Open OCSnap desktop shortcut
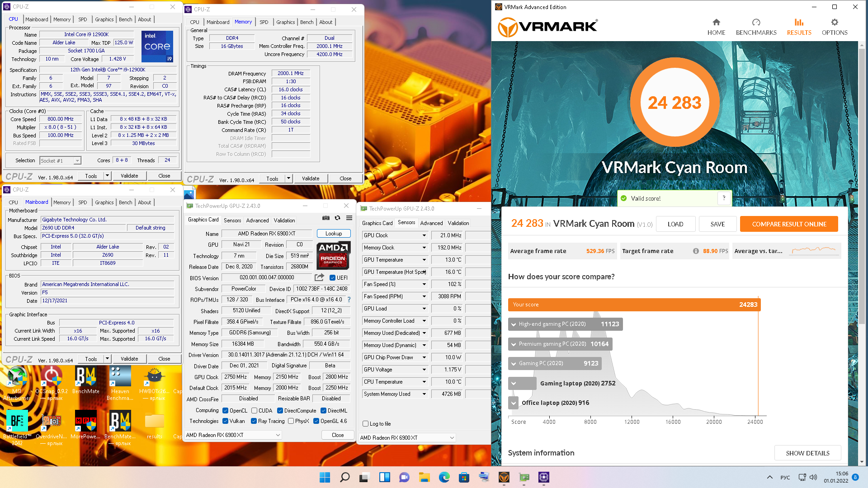 (x=51, y=383)
